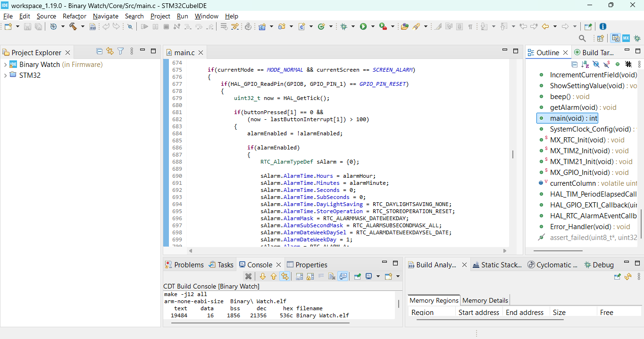Open the Window menu
The image size is (644, 339).
point(207,16)
